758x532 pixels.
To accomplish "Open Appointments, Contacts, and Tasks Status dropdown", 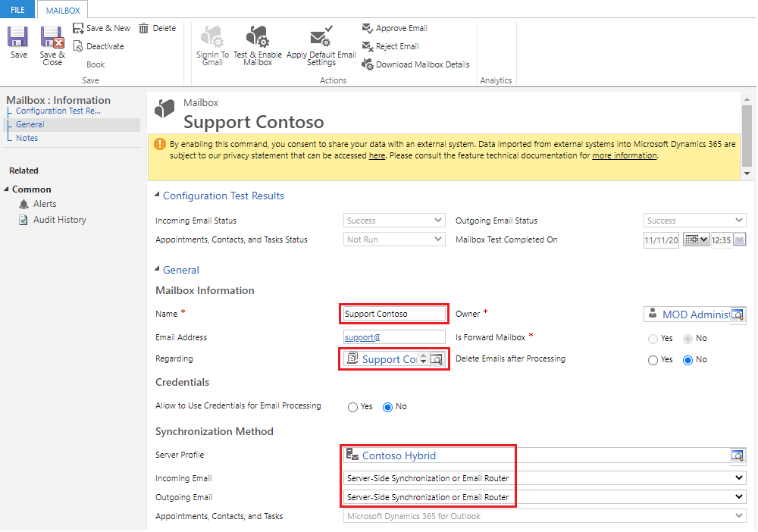I will [394, 239].
